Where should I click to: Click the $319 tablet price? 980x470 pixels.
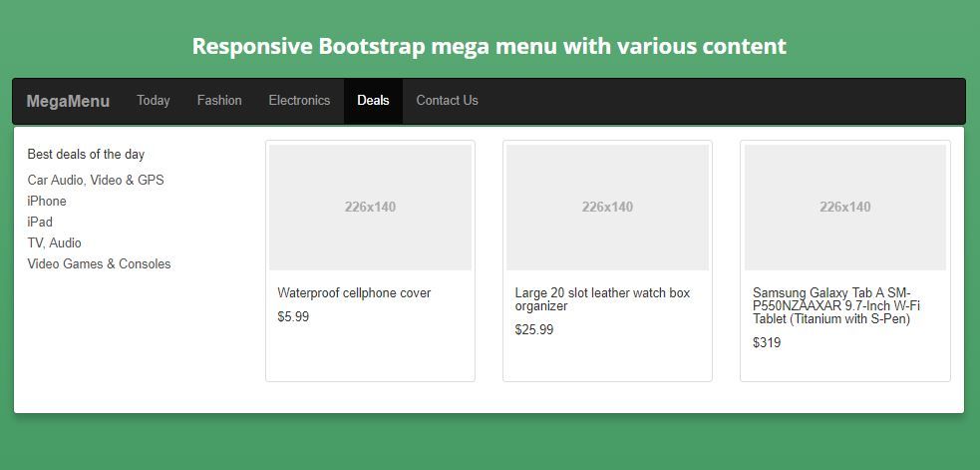pyautogui.click(x=767, y=343)
